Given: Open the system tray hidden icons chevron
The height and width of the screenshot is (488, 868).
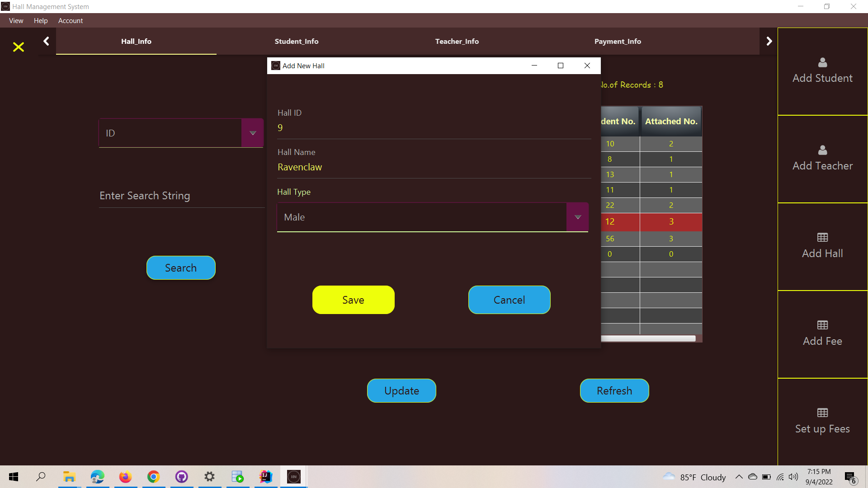Looking at the screenshot, I should 739,477.
